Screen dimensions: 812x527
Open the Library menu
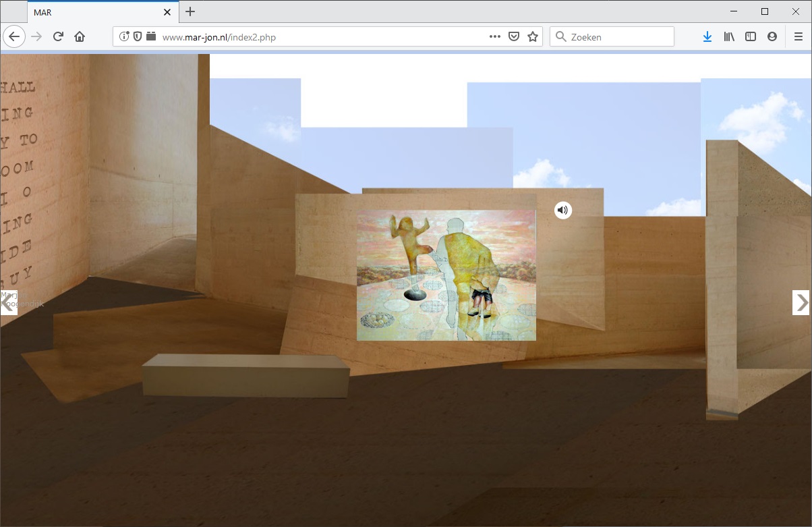(729, 37)
